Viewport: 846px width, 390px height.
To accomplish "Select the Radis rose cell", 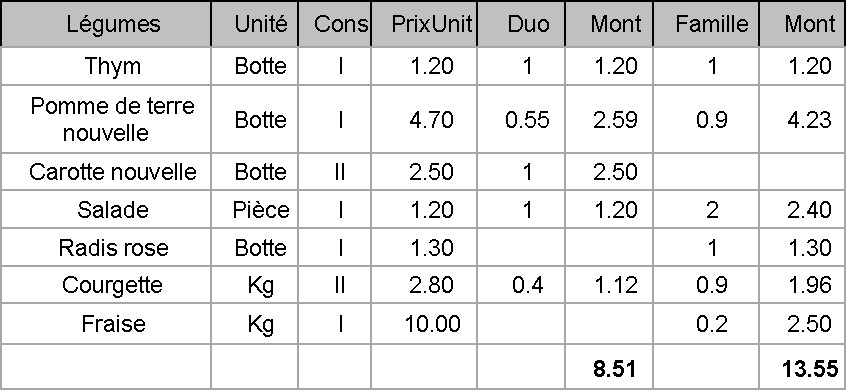I will (106, 247).
